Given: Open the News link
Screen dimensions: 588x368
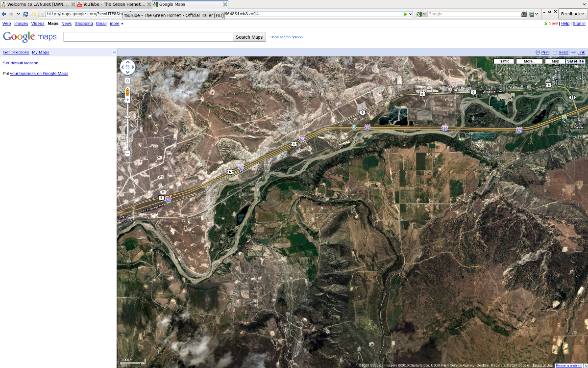Looking at the screenshot, I should pyautogui.click(x=66, y=24).
